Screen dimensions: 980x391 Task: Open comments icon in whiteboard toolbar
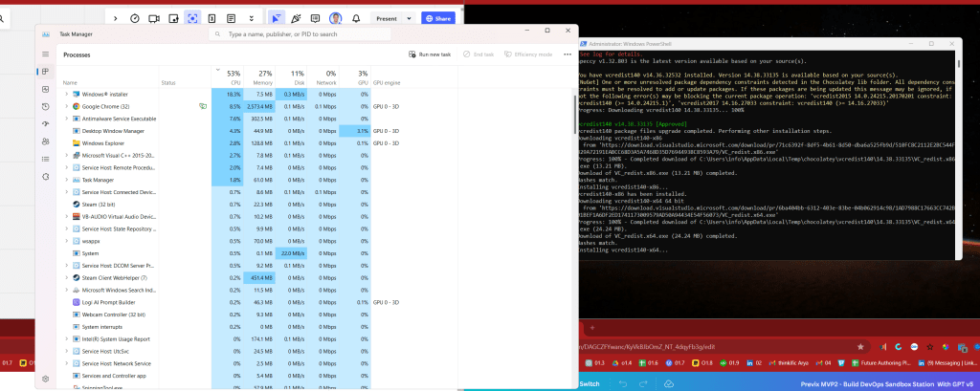tap(315, 19)
